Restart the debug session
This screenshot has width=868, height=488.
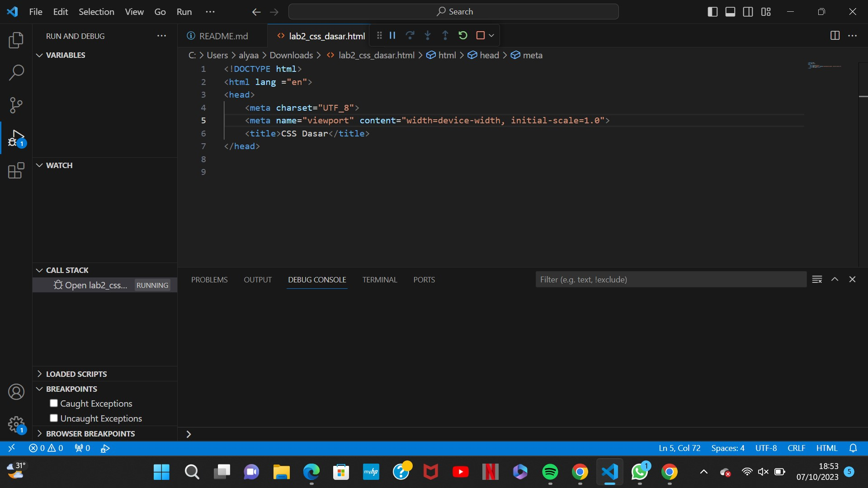tap(463, 35)
